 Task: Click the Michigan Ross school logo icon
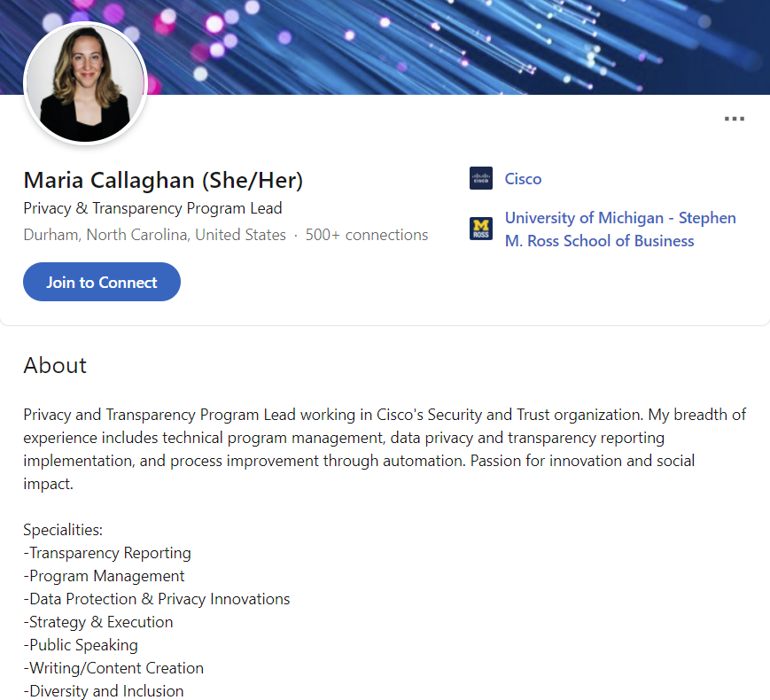coord(481,229)
